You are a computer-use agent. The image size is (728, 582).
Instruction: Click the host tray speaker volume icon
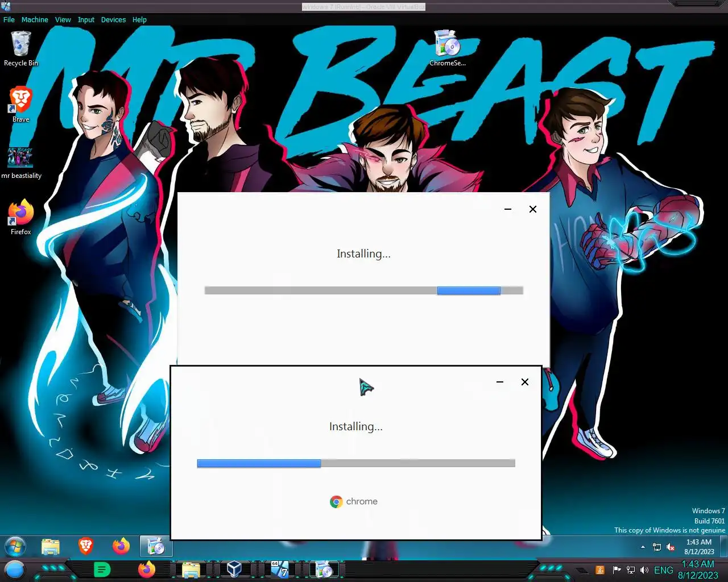[644, 570]
